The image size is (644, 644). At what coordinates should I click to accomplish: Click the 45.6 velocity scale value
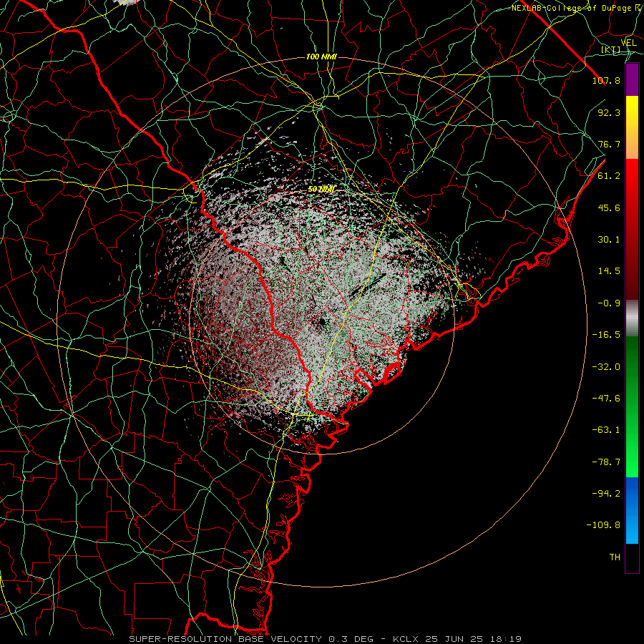(609, 208)
